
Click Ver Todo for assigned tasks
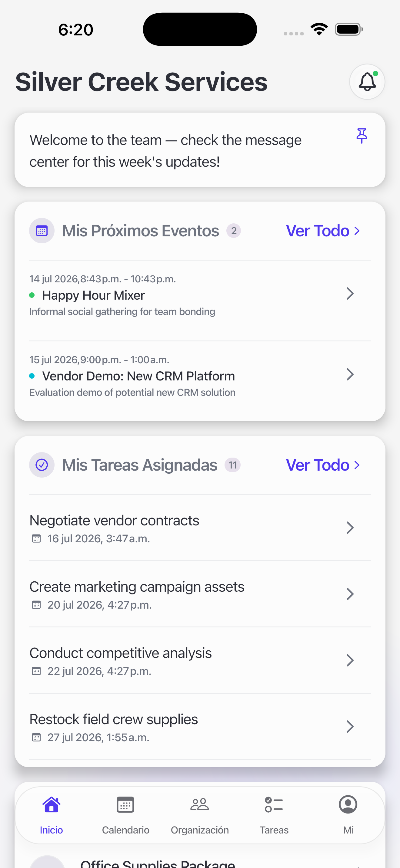click(323, 465)
